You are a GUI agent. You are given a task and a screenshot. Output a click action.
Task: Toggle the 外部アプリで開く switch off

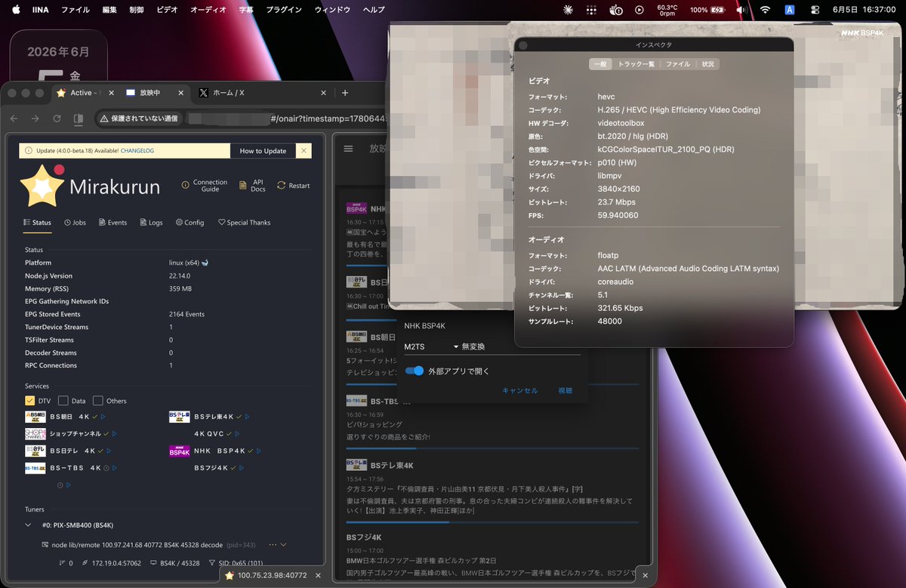(x=414, y=371)
